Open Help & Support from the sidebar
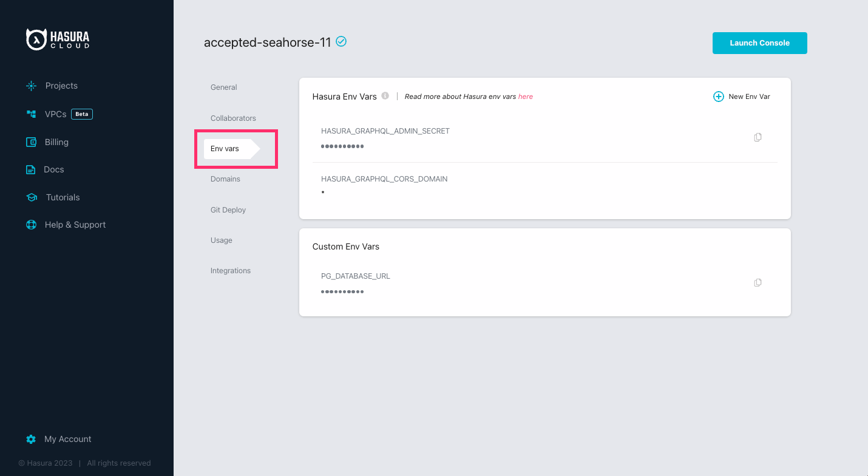The height and width of the screenshot is (476, 868). 31,225
